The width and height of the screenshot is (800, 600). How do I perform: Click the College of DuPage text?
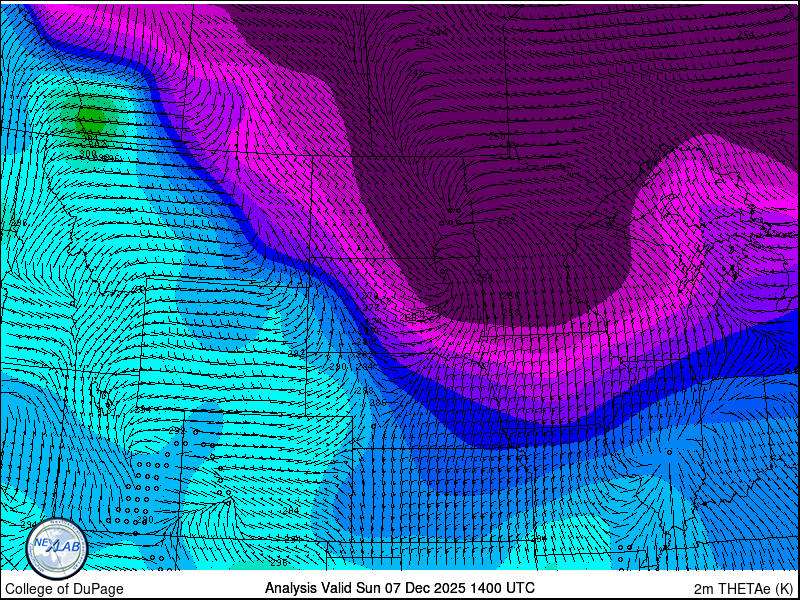(x=64, y=589)
